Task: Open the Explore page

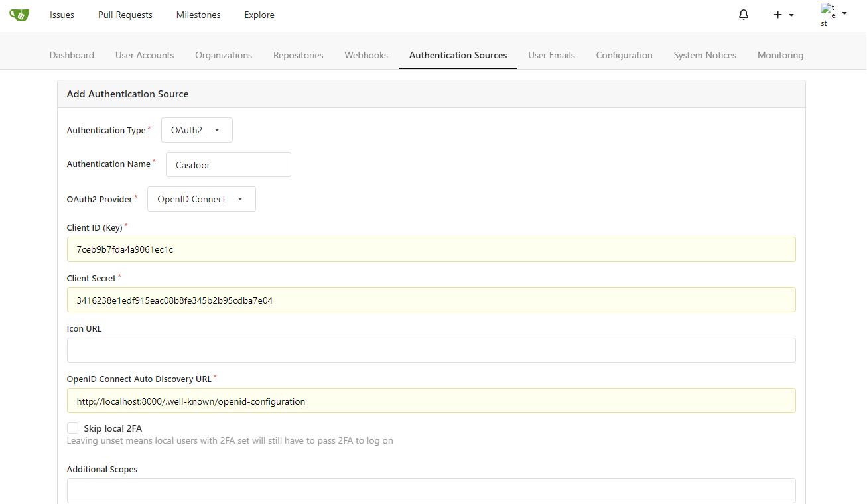Action: (x=259, y=15)
